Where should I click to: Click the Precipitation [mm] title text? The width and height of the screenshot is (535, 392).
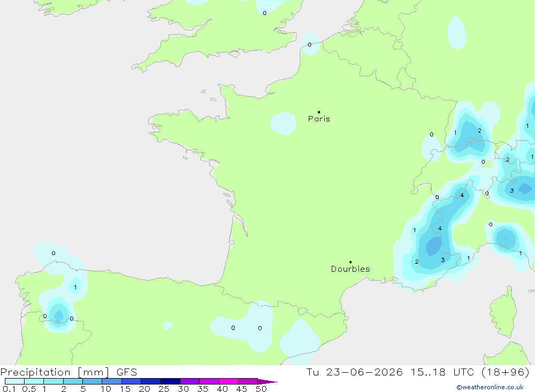click(x=55, y=372)
